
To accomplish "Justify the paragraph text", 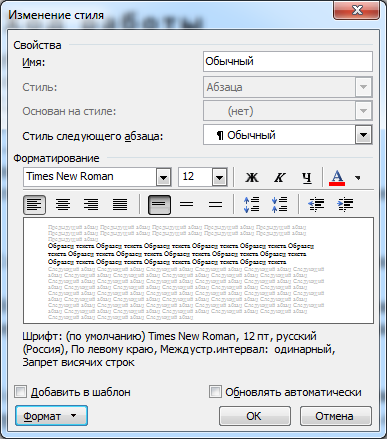I will (120, 204).
